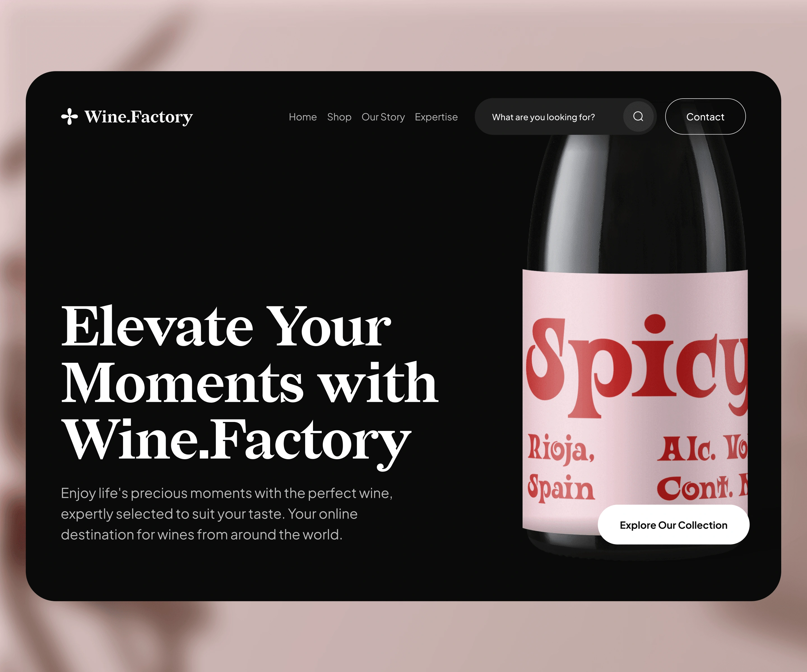Image resolution: width=807 pixels, height=672 pixels.
Task: Click the 'Alc. Vol' text on label
Action: (x=702, y=448)
